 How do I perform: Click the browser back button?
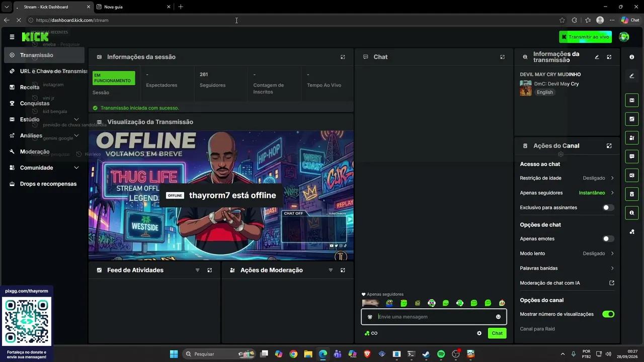7,20
